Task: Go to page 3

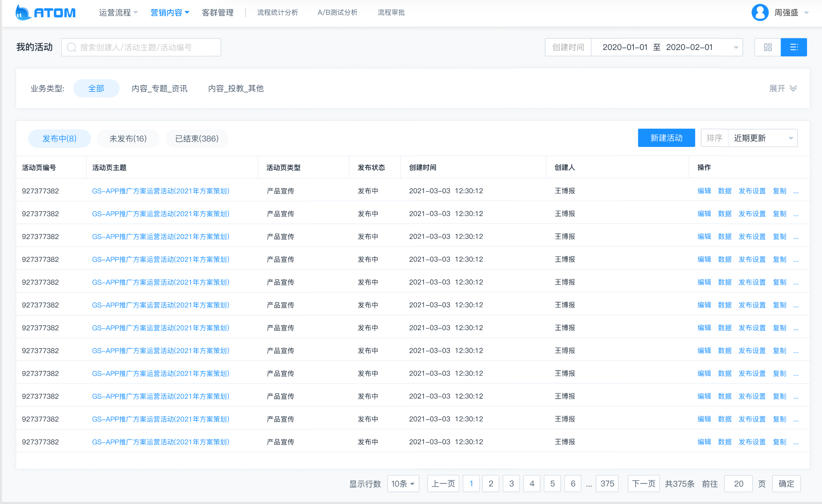Action: (511, 483)
